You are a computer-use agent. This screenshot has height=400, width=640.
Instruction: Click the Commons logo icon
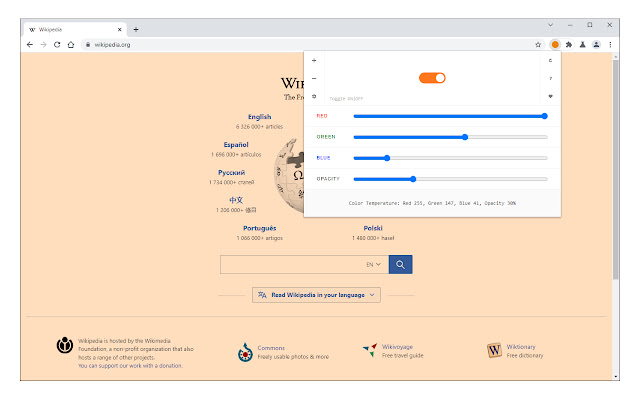[245, 352]
